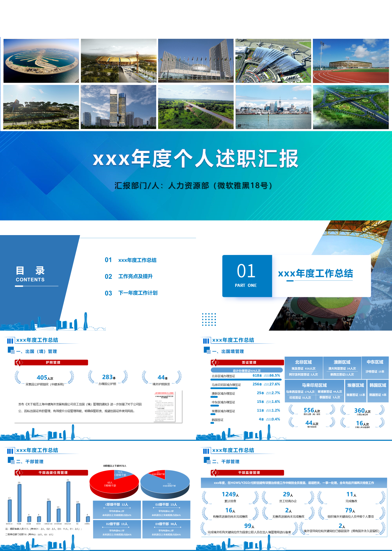Select the golden stadium with torch photo
392x551 pixels.
[119, 61]
